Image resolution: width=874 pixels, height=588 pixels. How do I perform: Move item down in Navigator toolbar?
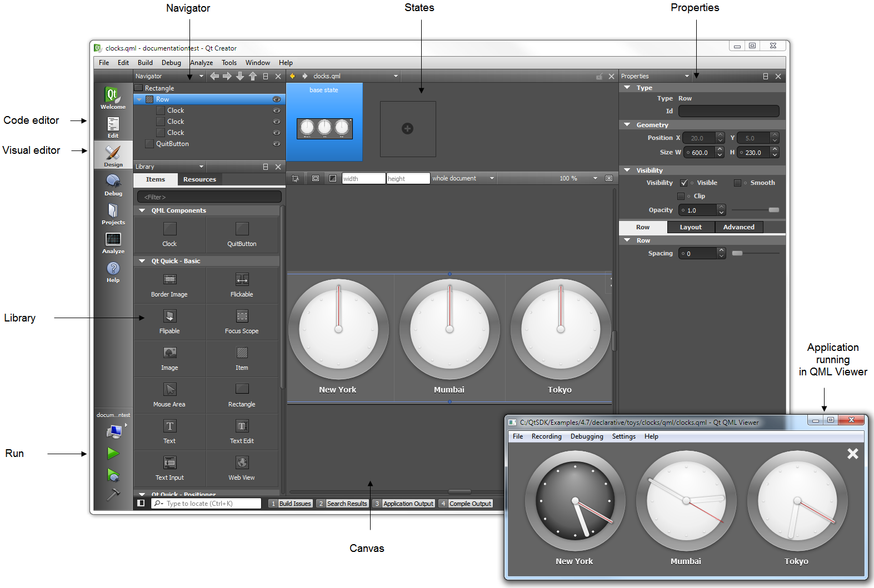[x=240, y=76]
